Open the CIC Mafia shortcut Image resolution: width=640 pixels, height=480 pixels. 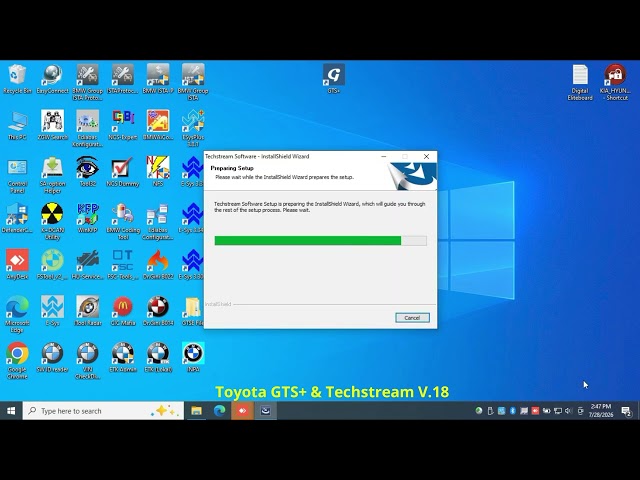[123, 311]
